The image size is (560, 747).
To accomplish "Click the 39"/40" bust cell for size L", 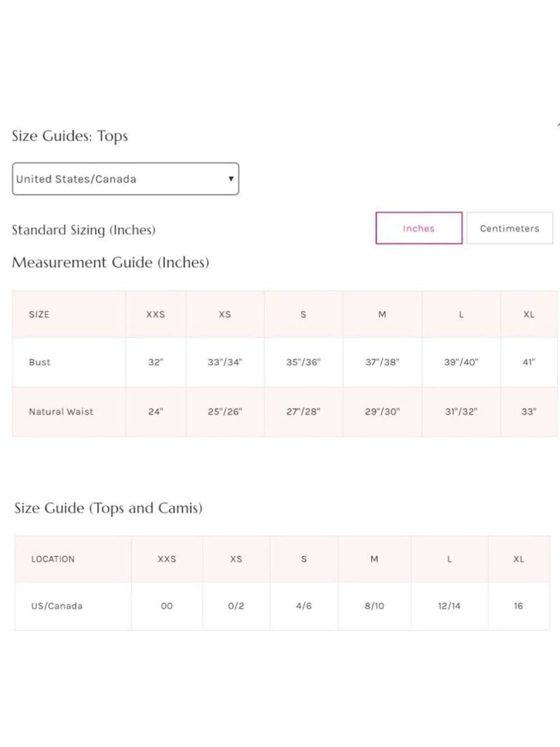I will (x=461, y=362).
